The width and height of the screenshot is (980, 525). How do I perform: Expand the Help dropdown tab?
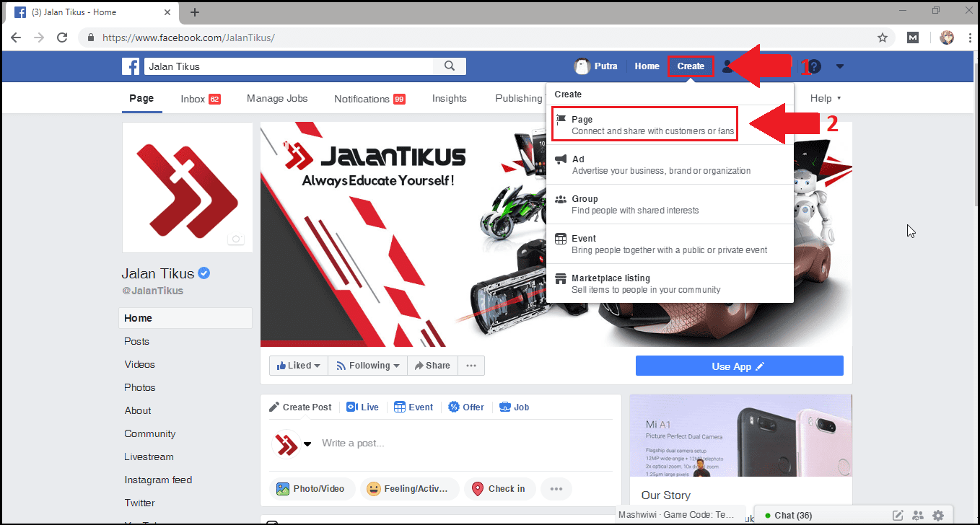click(x=826, y=99)
